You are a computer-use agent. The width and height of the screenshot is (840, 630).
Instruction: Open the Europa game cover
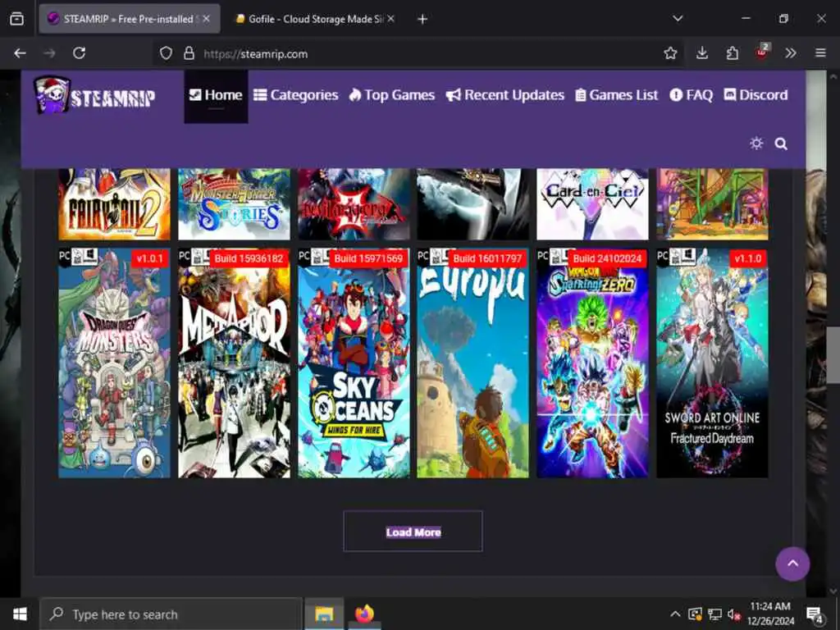pos(473,363)
